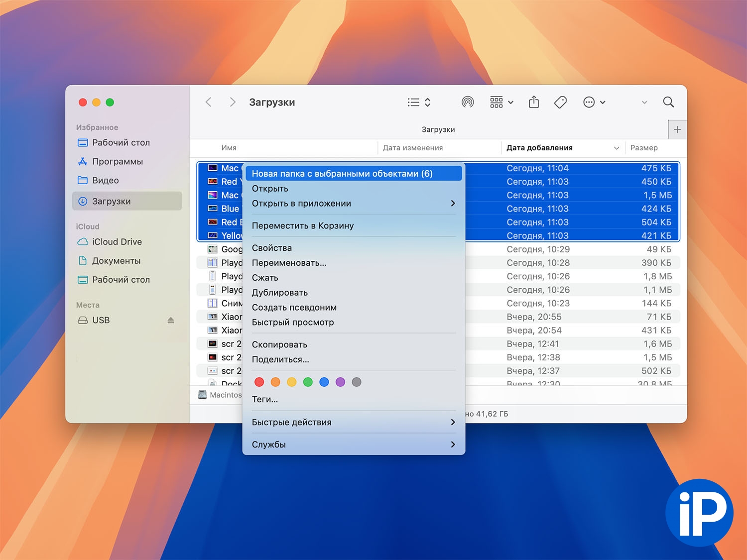Add a new tab with plus button
This screenshot has height=560, width=747.
[677, 129]
